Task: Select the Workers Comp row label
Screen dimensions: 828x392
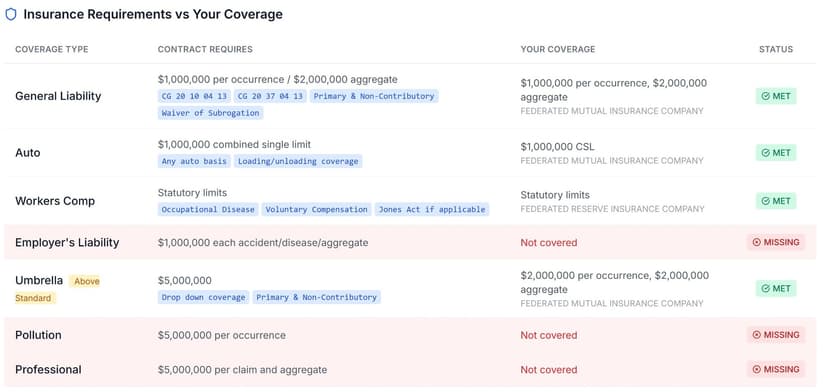Action: (55, 201)
